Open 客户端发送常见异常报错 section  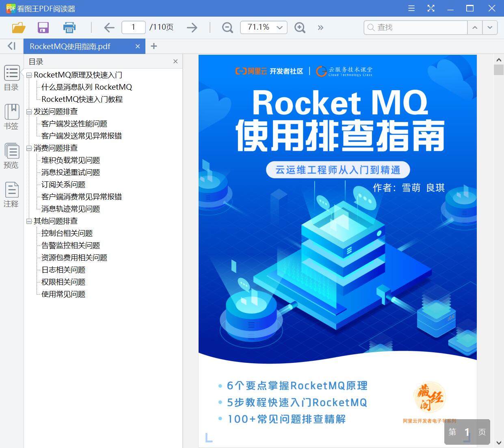point(82,136)
